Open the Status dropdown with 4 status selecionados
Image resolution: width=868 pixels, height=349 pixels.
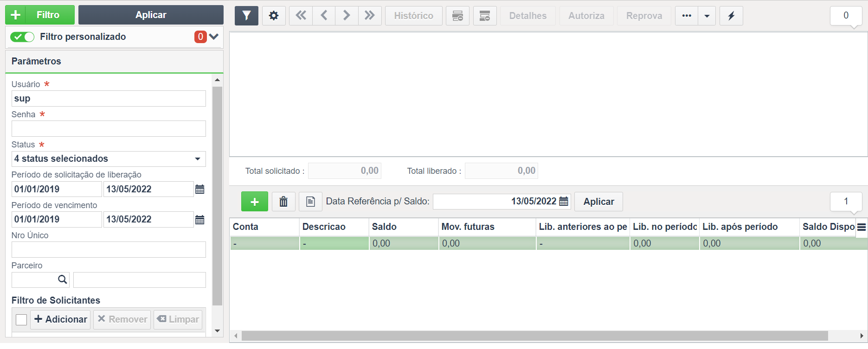pos(109,159)
